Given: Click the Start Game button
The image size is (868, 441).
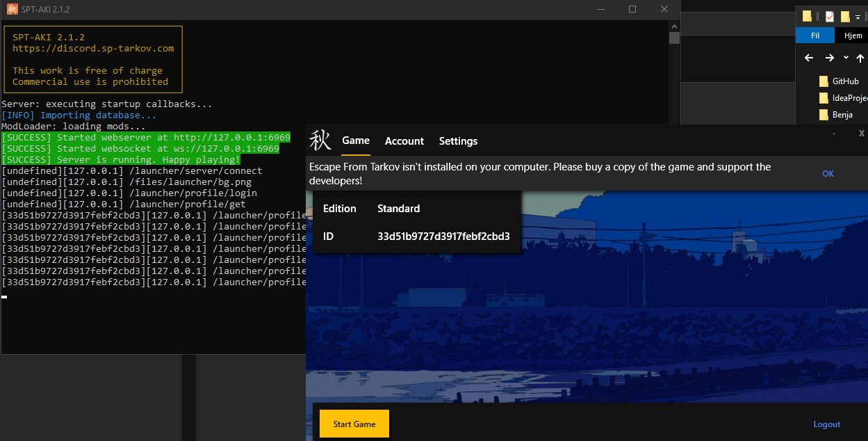Looking at the screenshot, I should point(354,424).
